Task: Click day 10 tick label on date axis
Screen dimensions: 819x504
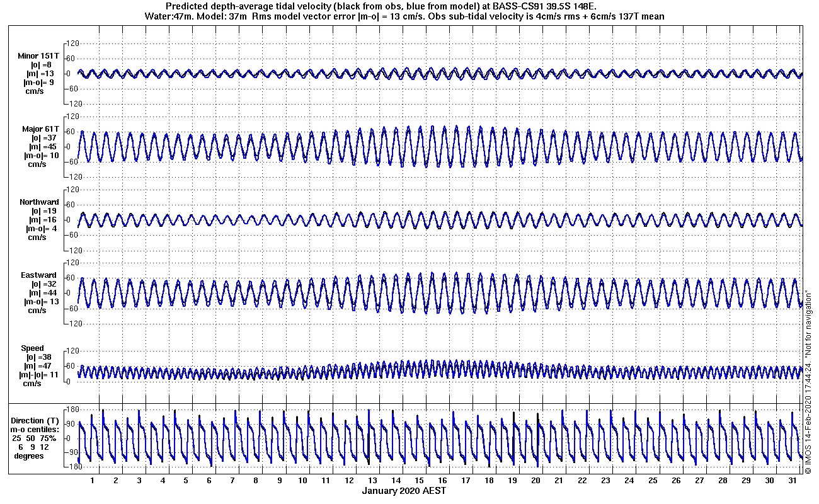Action: coord(303,481)
